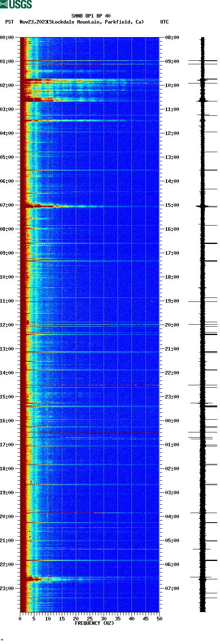Click the 'Stockdale Mountain, Parkfield, Ca' station text

pos(95,22)
